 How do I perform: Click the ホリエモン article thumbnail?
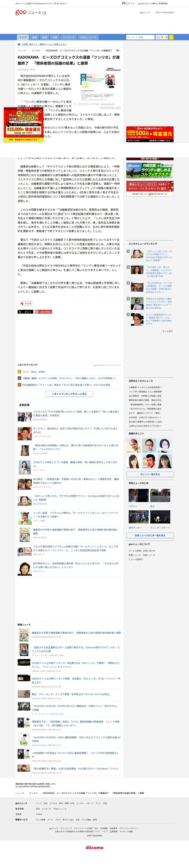point(25,433)
